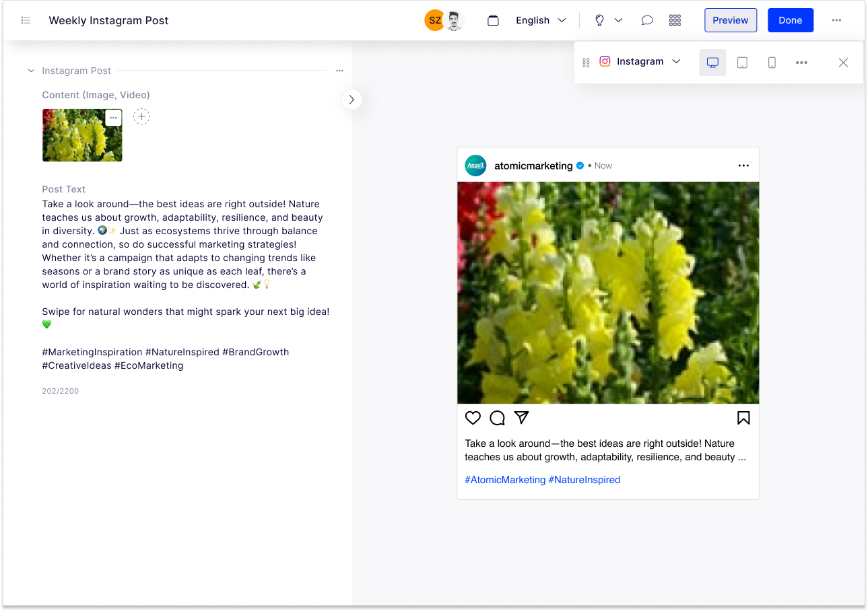The height and width of the screenshot is (611, 868).
Task: Select the flower image thumbnail
Action: (x=82, y=135)
